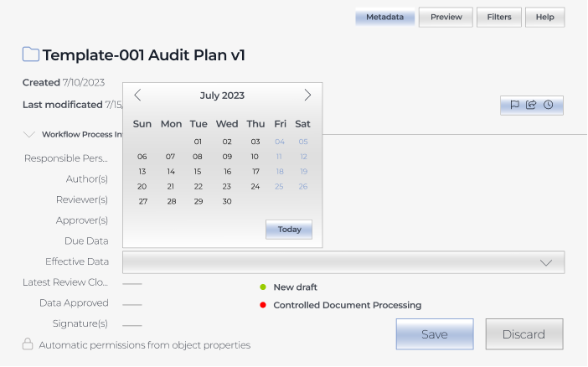Select the green New draft status dot
Viewport: 588px width, 367px height.
(263, 287)
